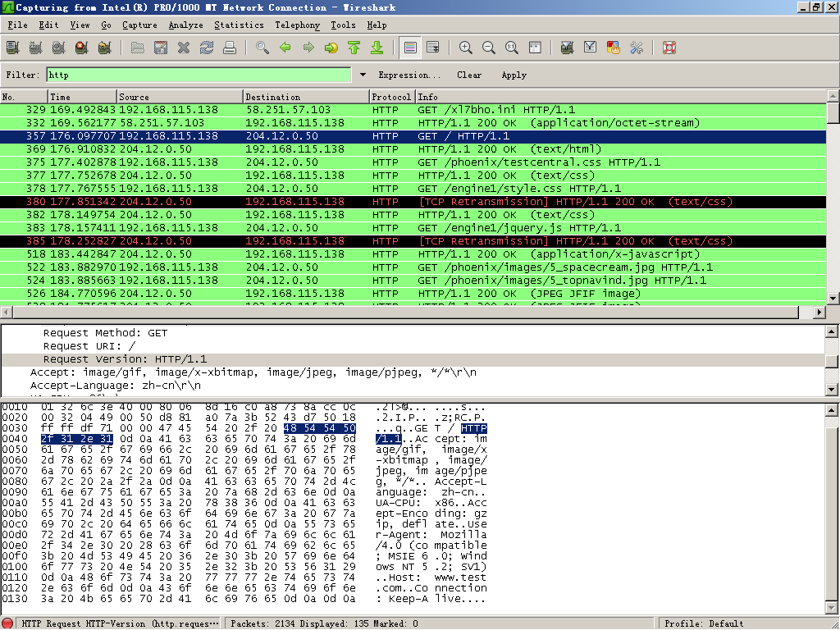Sort the list by the No. column

tap(24, 97)
